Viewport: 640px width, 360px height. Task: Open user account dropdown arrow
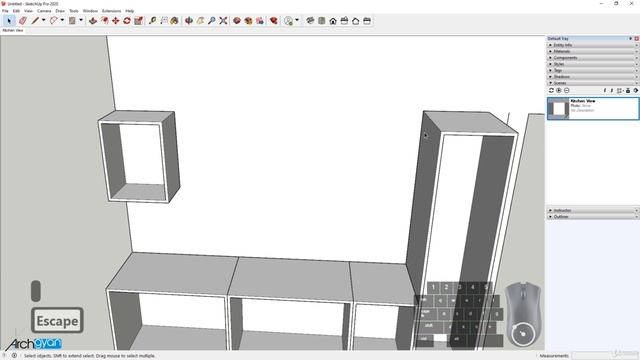(x=297, y=20)
